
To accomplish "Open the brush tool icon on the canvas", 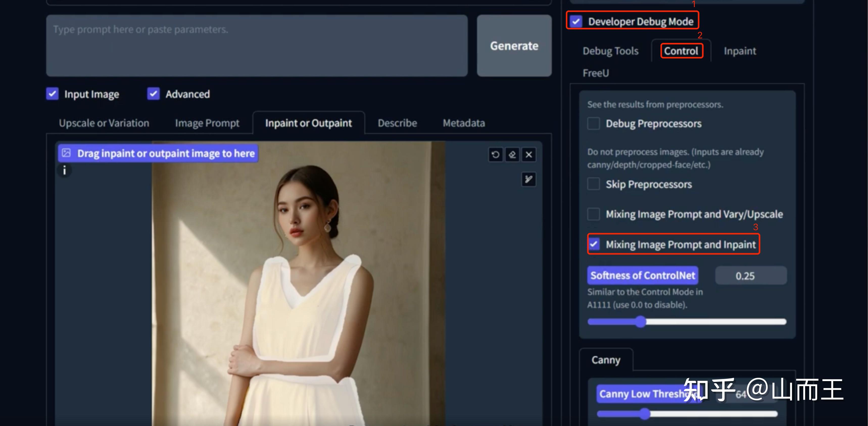I will coord(529,179).
